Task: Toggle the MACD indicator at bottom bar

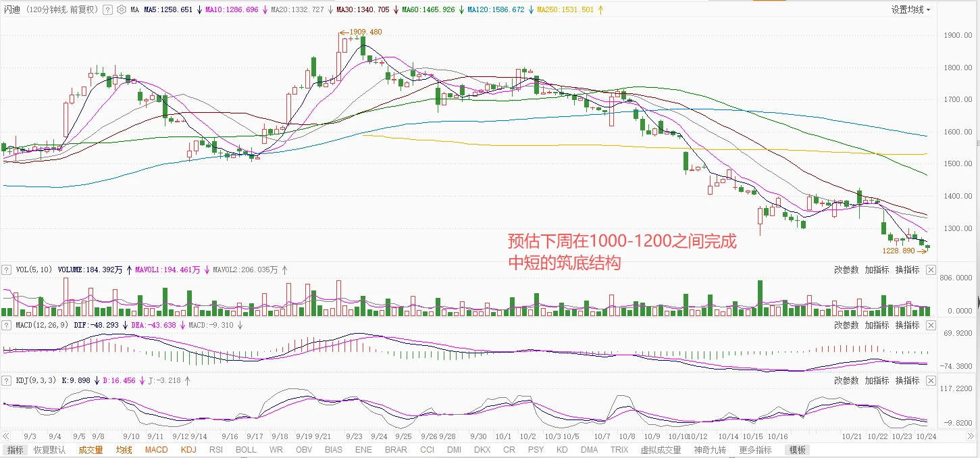Action: pos(156,450)
